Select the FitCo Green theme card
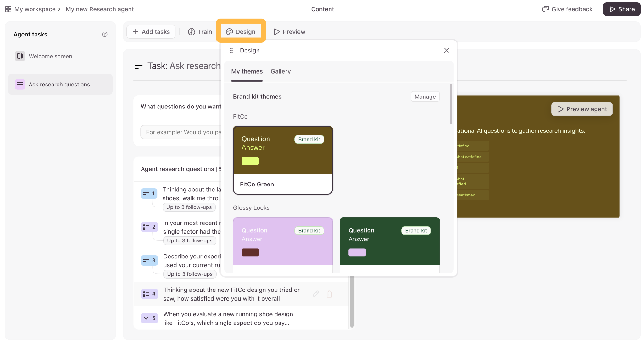 pos(283,160)
